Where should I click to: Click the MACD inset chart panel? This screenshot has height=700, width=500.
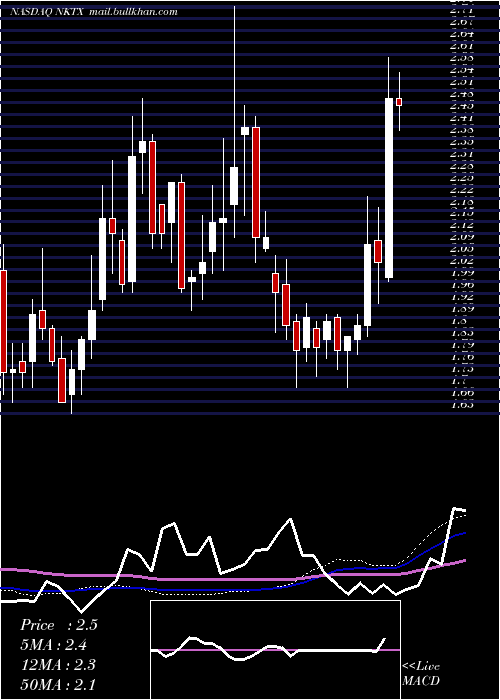pyautogui.click(x=275, y=650)
